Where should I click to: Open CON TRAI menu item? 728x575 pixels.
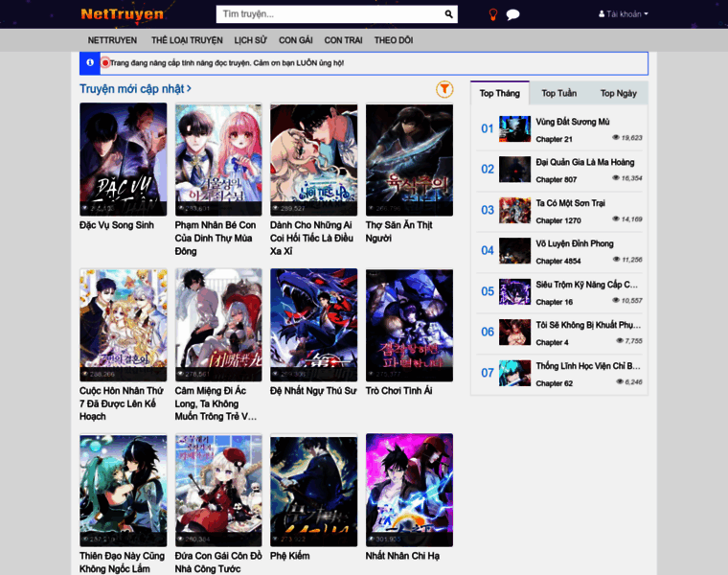click(x=343, y=40)
